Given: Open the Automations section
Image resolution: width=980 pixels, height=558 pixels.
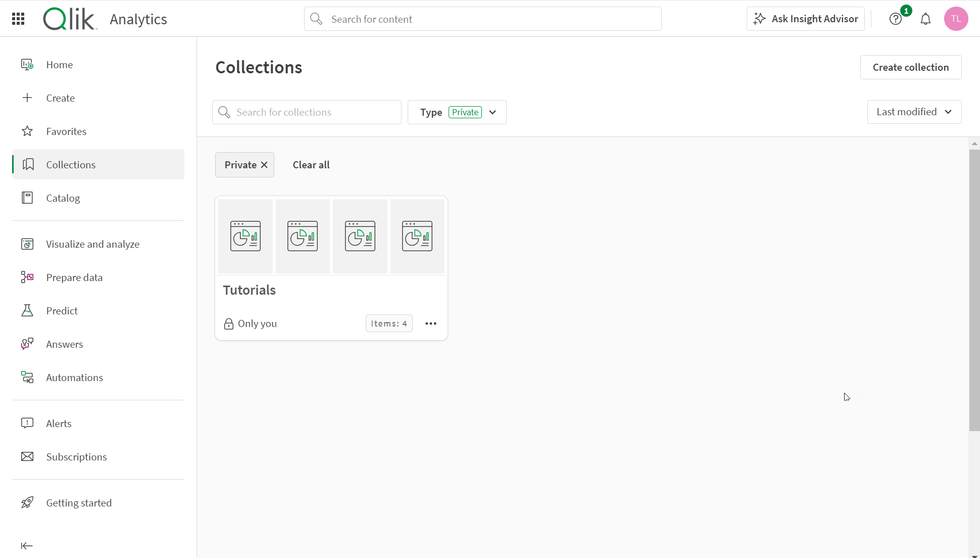Looking at the screenshot, I should point(74,377).
